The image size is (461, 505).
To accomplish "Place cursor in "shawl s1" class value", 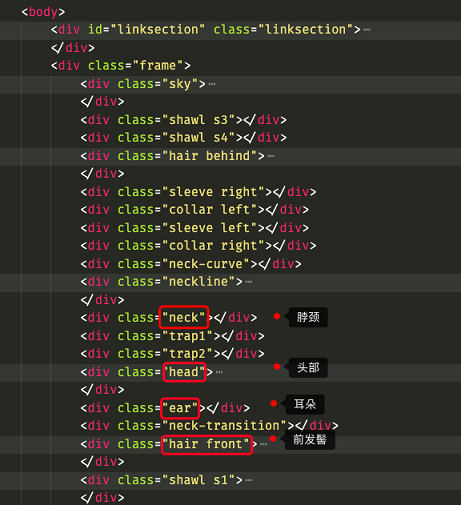I will (x=198, y=480).
